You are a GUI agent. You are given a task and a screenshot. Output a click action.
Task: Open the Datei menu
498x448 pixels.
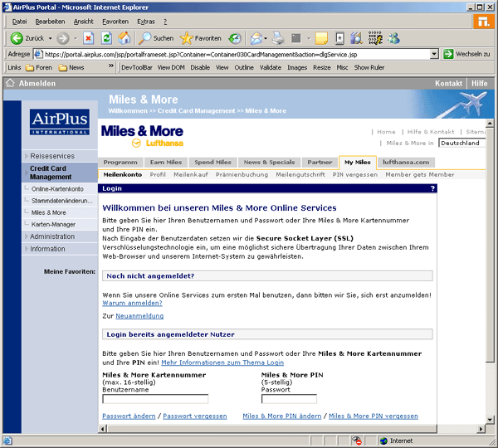coord(19,22)
